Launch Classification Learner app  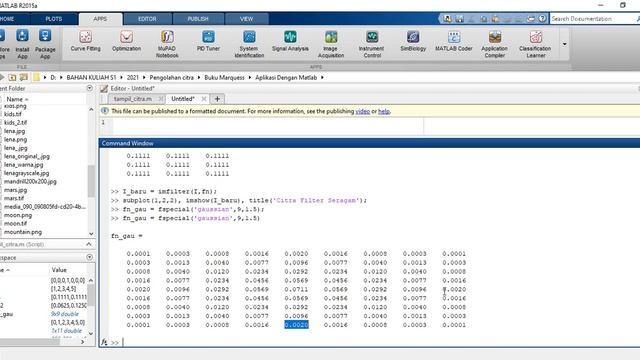pos(535,44)
